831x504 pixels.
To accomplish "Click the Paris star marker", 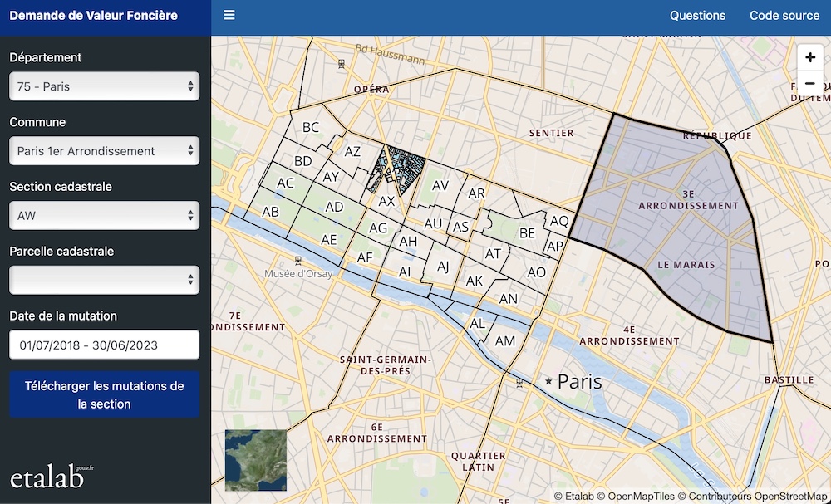I will coord(548,381).
